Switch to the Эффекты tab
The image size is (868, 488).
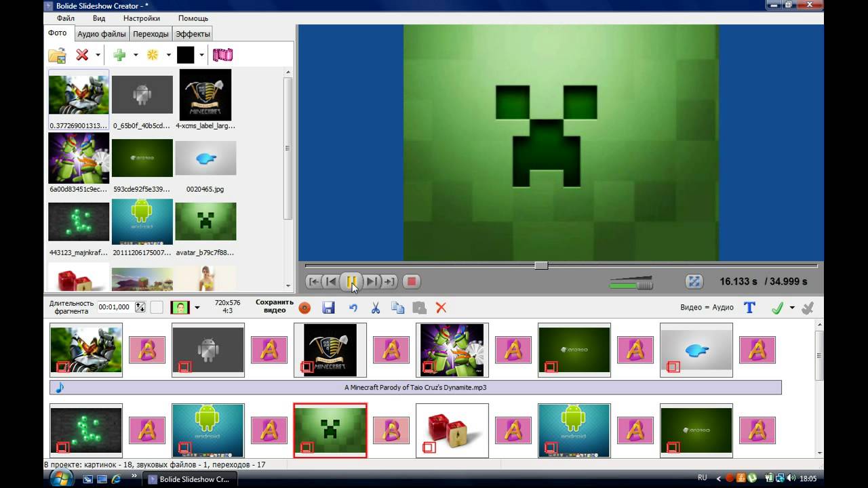coord(193,34)
